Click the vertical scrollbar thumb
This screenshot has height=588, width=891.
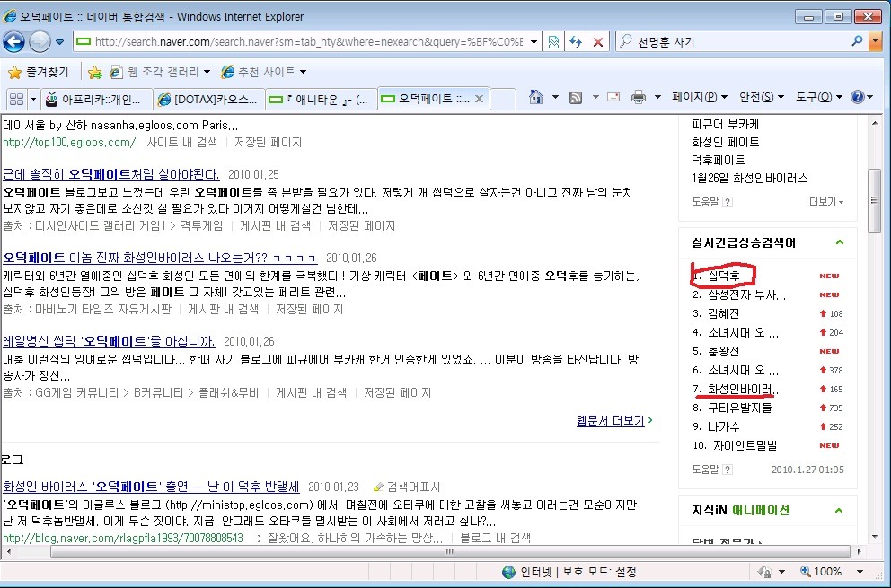click(875, 200)
